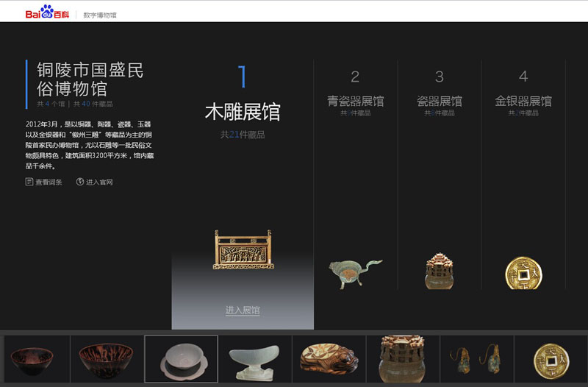Image resolution: width=588 pixels, height=387 pixels.
Task: Click the document icon beside 查看词条
Action: (x=29, y=182)
